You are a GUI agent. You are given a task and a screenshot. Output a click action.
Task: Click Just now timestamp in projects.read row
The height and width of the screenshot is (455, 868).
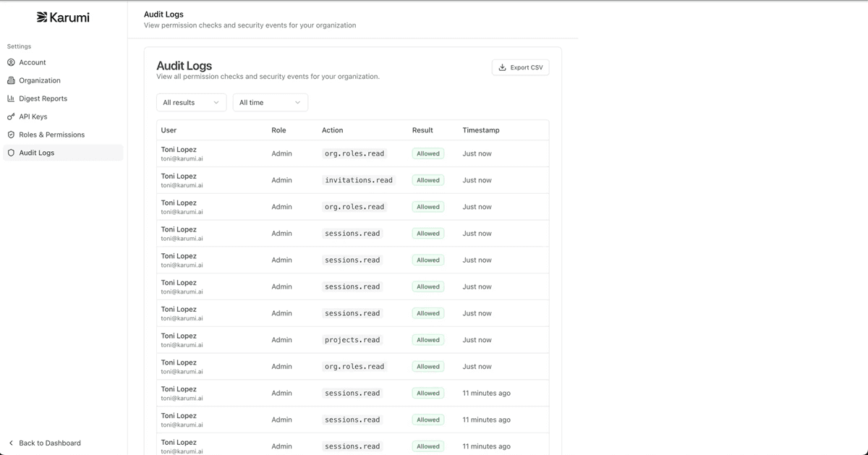(x=477, y=340)
